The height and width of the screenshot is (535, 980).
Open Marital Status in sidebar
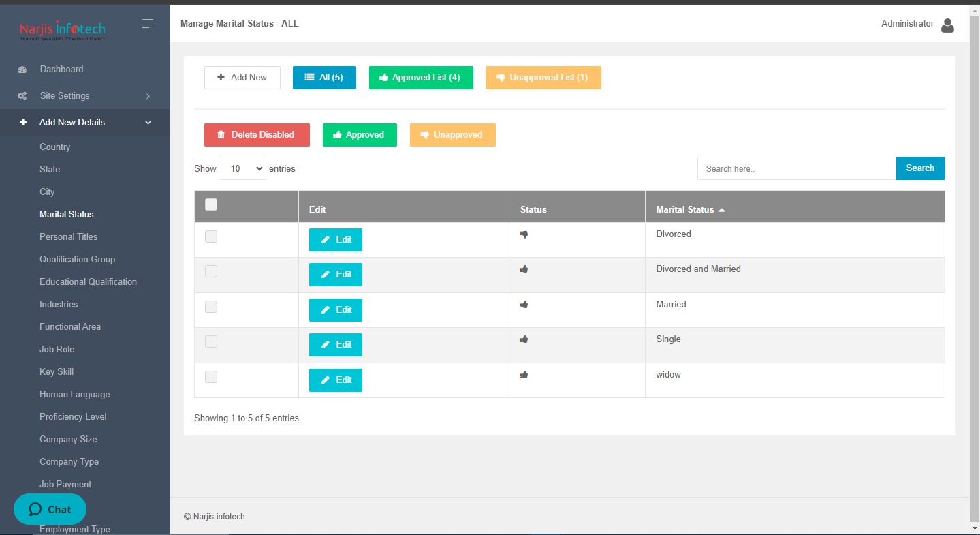pos(67,215)
